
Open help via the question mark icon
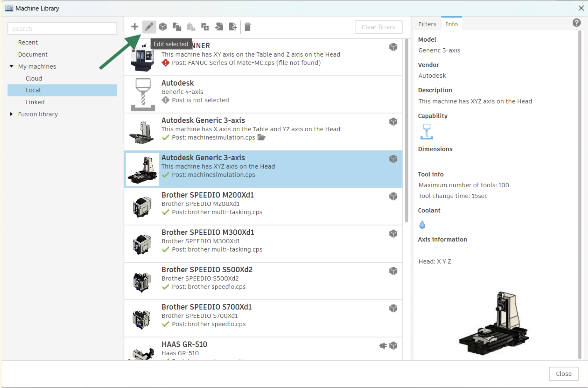pyautogui.click(x=577, y=22)
